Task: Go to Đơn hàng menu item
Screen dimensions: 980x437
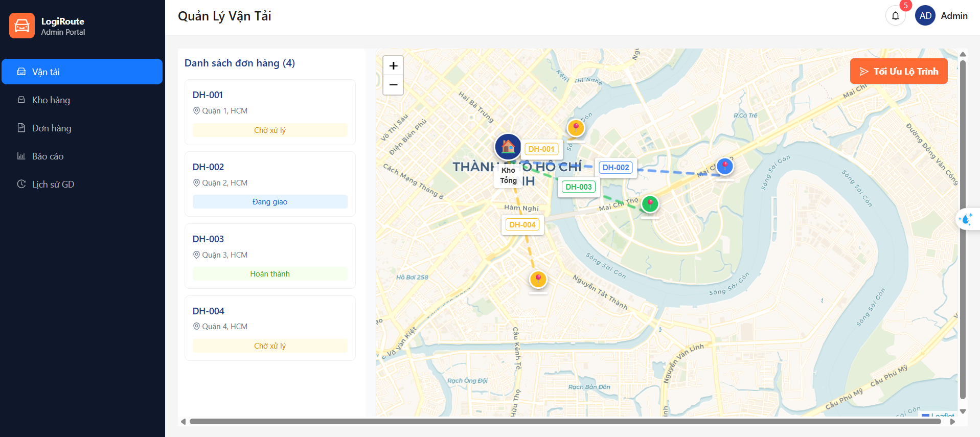Action: [52, 128]
